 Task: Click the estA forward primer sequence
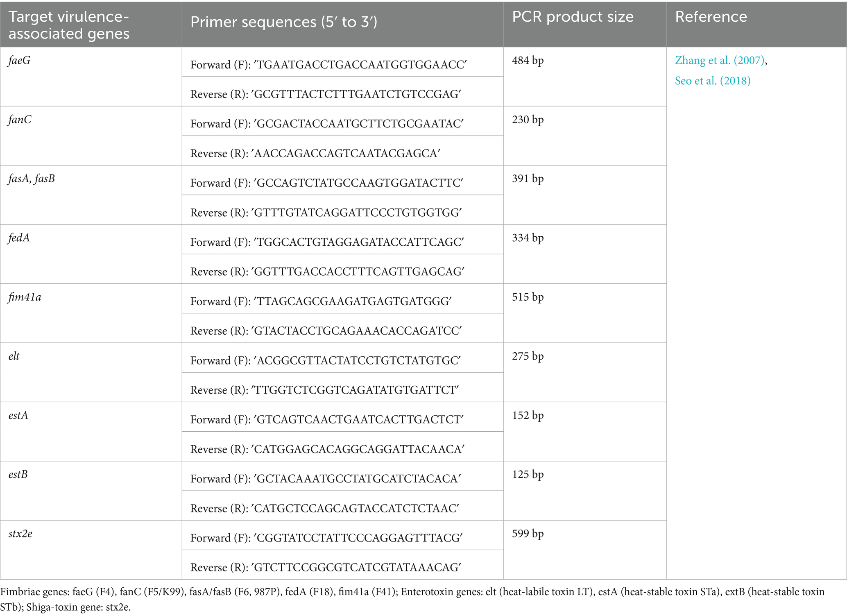click(327, 419)
